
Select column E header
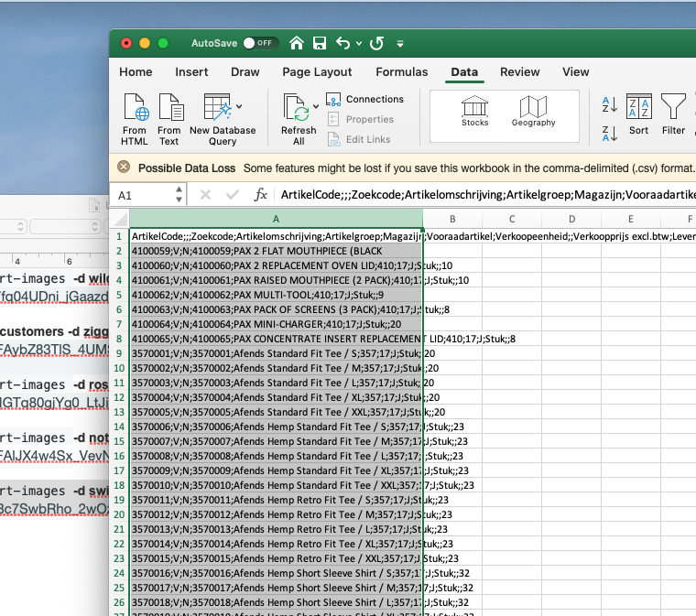pos(631,219)
